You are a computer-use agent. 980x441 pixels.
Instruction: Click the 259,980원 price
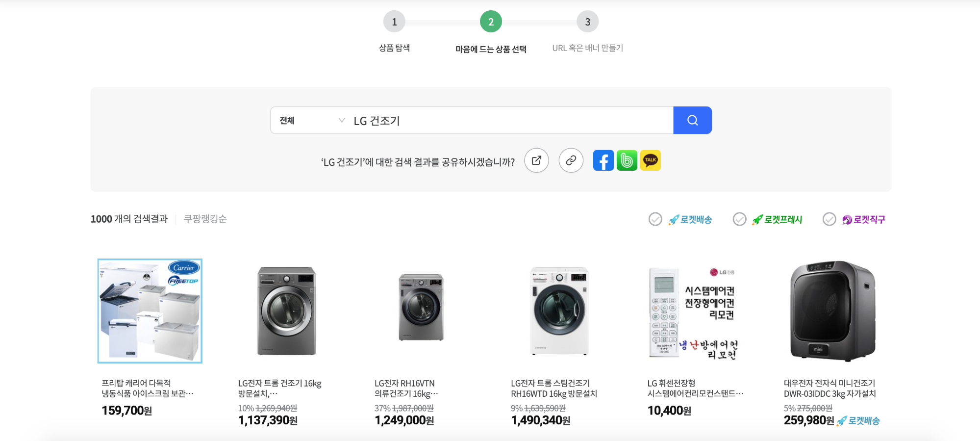coord(809,420)
